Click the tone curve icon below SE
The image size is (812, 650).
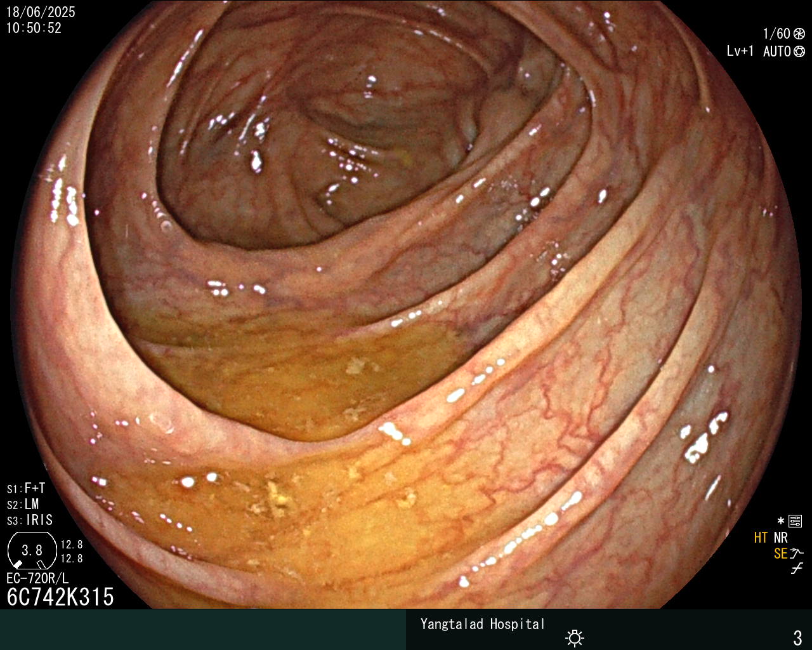point(797,569)
